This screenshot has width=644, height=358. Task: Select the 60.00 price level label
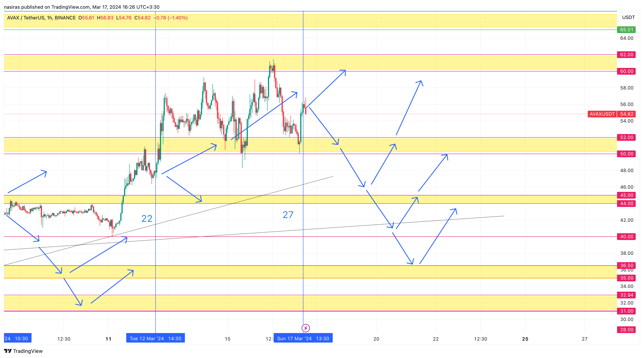tap(626, 71)
